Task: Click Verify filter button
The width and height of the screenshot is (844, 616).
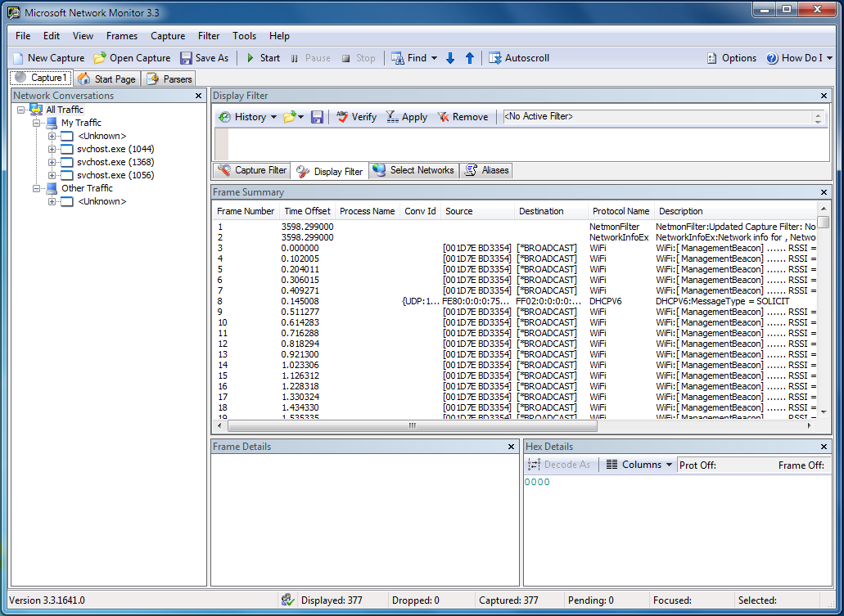Action: tap(356, 117)
